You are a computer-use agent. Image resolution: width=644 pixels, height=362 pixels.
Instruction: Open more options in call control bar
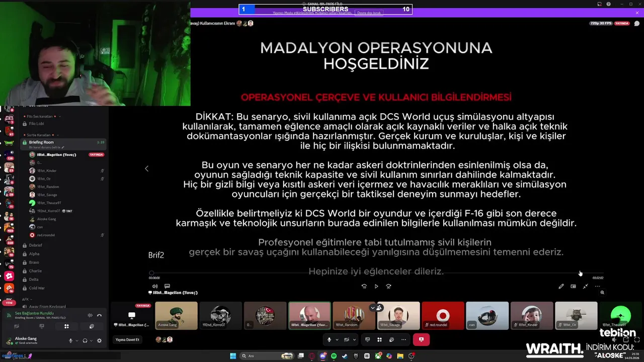tap(404, 339)
